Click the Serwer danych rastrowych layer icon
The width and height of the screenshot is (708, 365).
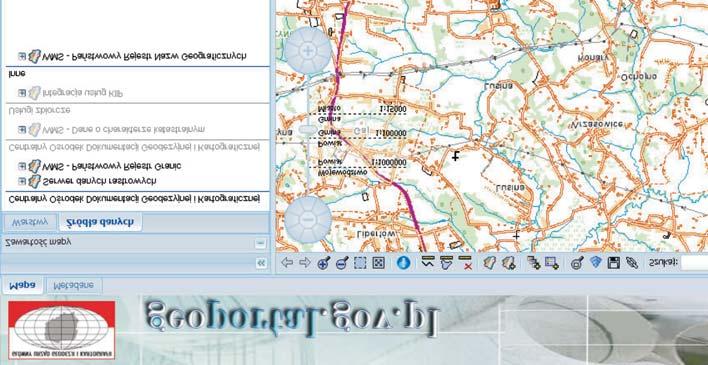(34, 181)
